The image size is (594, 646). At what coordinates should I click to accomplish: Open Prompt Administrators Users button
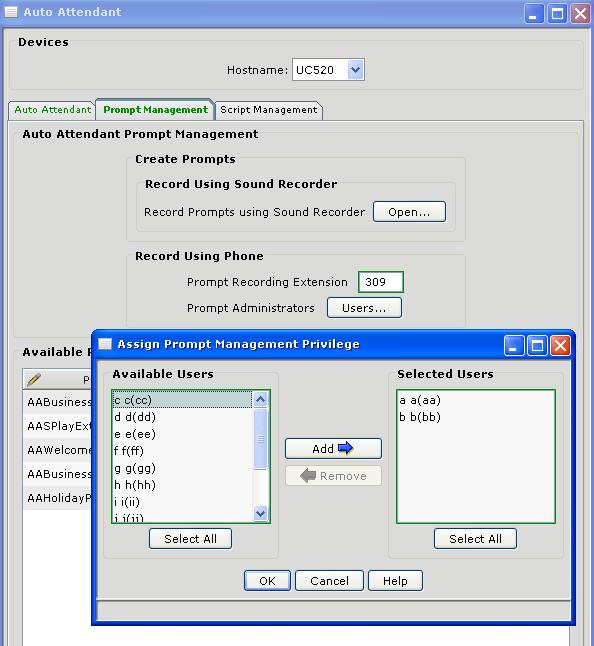pyautogui.click(x=364, y=308)
